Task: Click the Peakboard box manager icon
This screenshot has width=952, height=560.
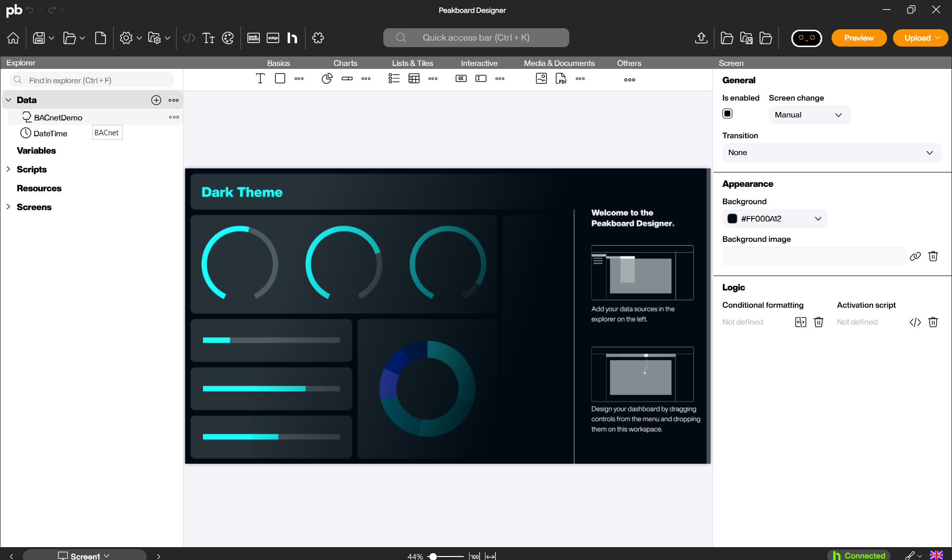Action: (x=253, y=38)
